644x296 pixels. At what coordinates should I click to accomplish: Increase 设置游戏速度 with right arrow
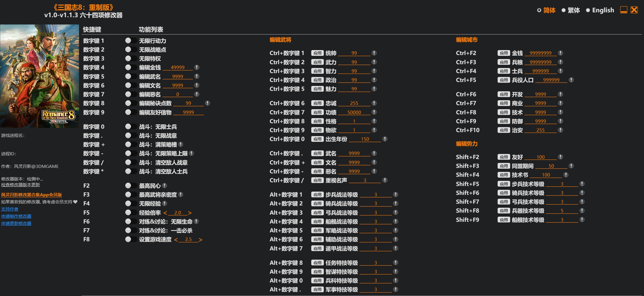tap(201, 240)
